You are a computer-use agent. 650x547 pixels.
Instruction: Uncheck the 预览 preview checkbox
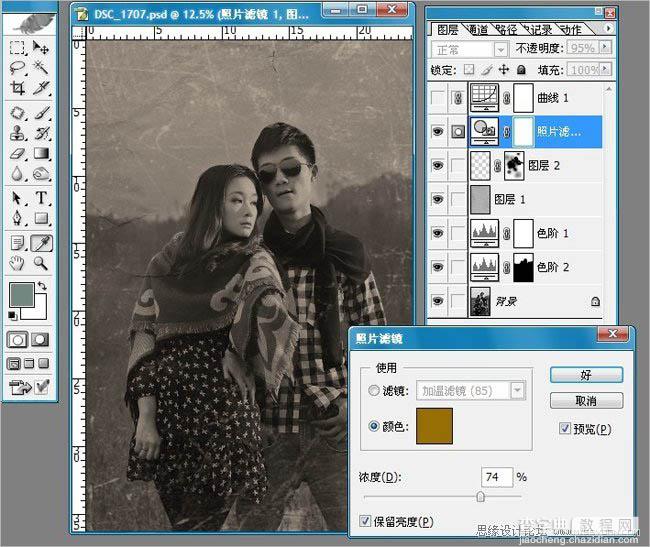[x=565, y=428]
